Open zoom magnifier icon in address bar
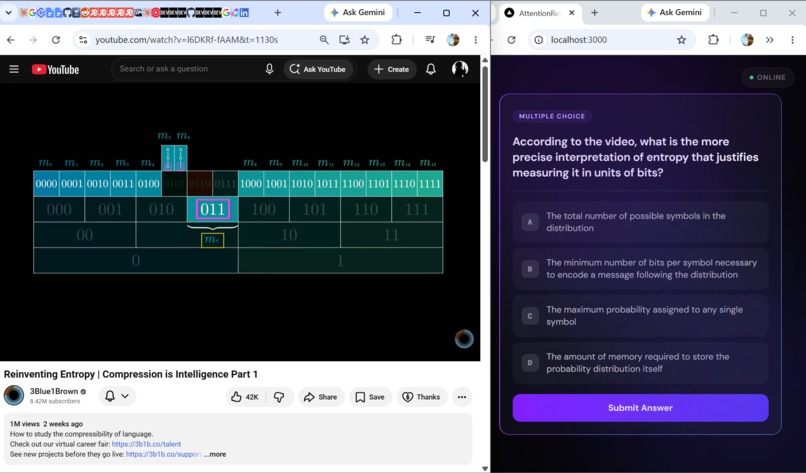The width and height of the screenshot is (806, 473). click(324, 40)
